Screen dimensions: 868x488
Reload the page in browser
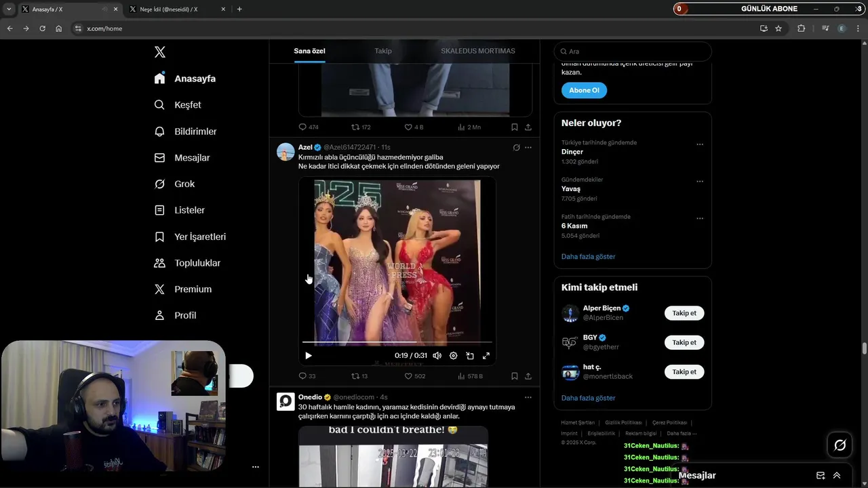pyautogui.click(x=42, y=28)
